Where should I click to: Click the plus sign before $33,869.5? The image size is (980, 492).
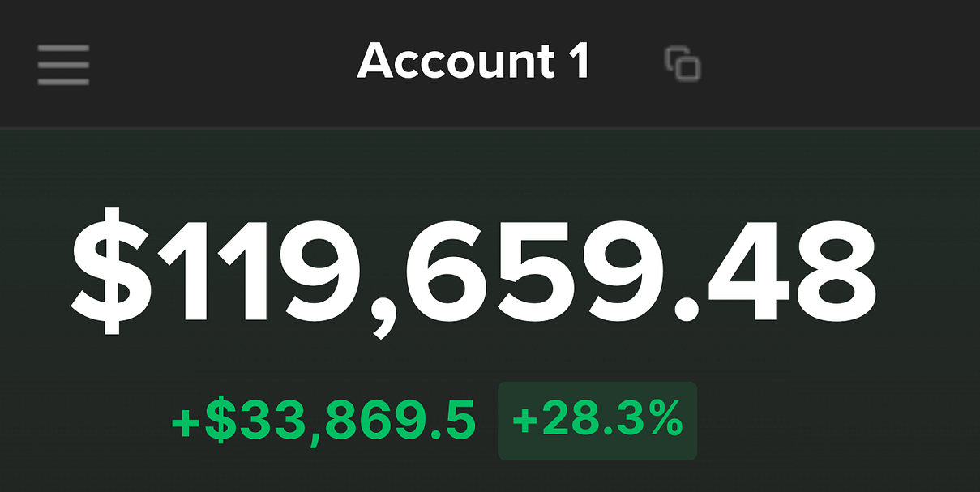click(x=186, y=424)
